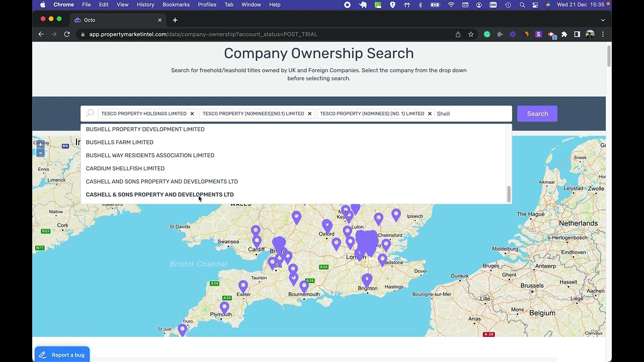Click the map pin near St Just
The image size is (644, 362).
click(x=182, y=330)
